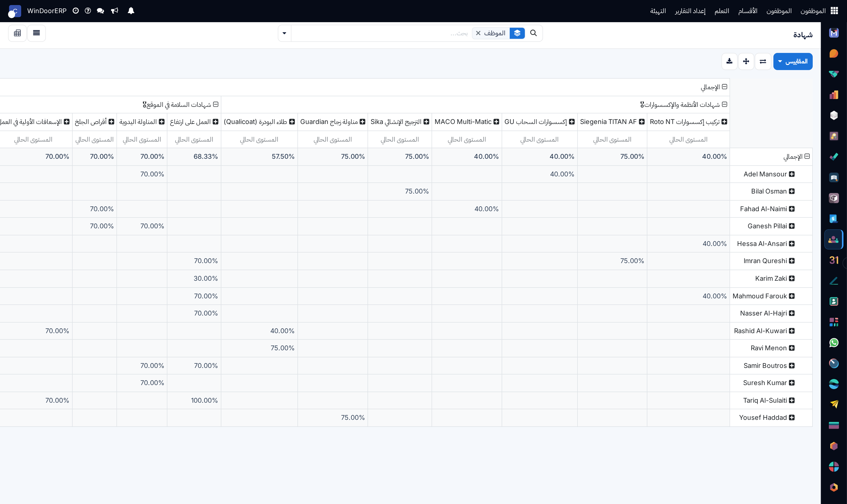Download the pivot table as spreadsheet
Image resolution: width=847 pixels, height=504 pixels.
click(x=729, y=61)
